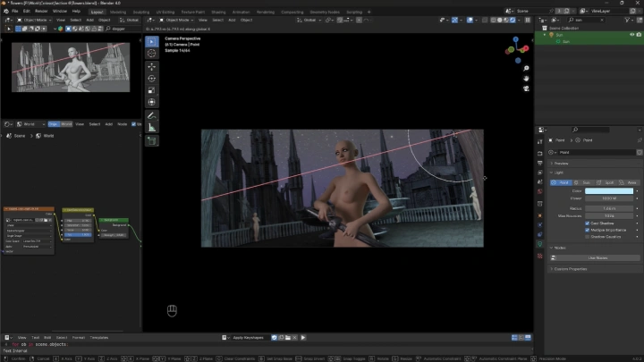
Task: Open the Templates menu in text editor
Action: 99,337
